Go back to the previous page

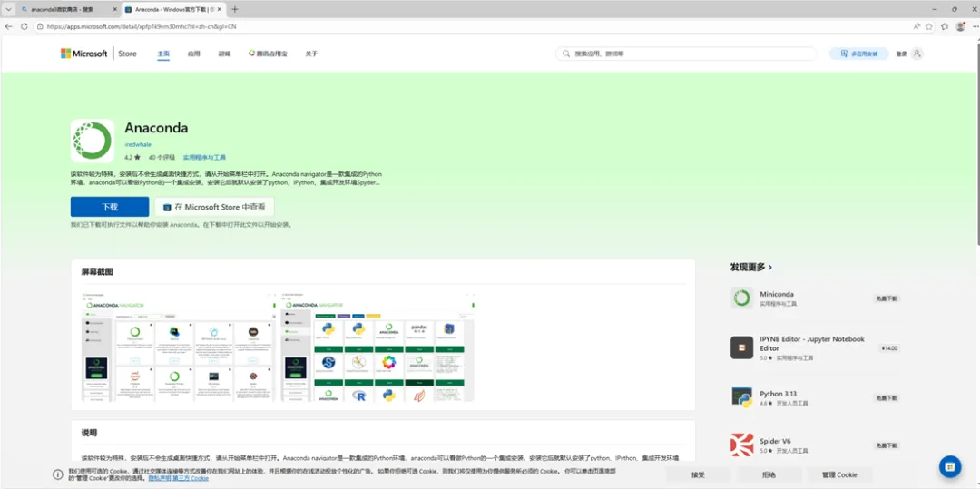point(9,27)
